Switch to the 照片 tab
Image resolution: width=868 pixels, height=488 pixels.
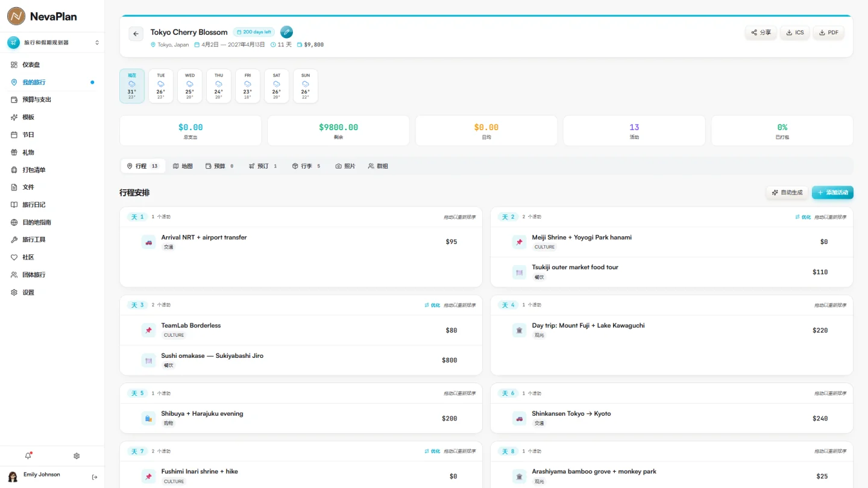point(345,166)
